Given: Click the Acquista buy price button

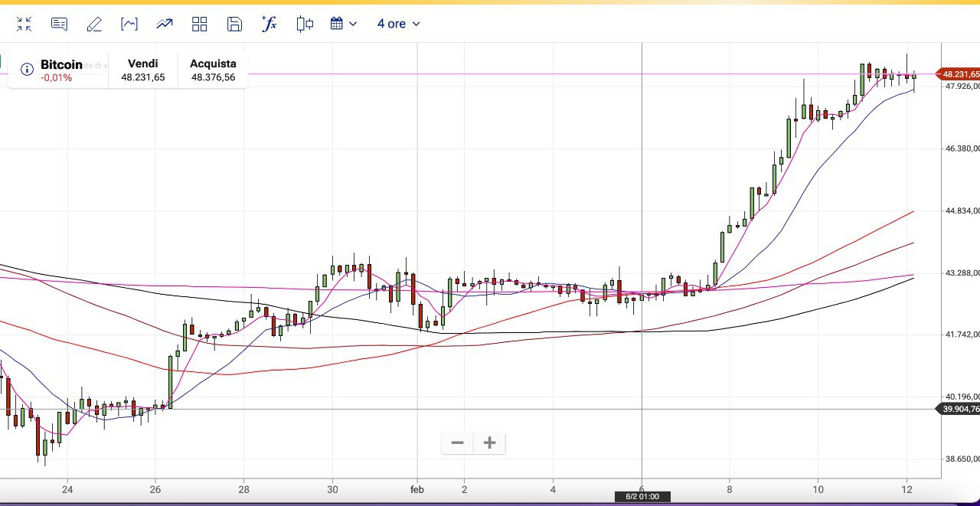Looking at the screenshot, I should 213,70.
